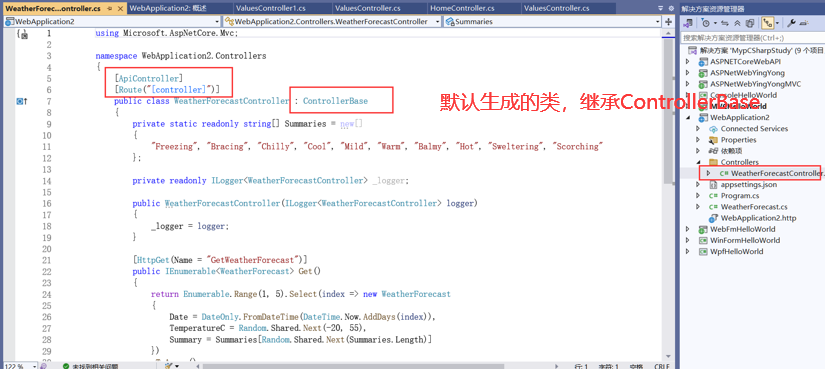Viewport: 825px width, 376px height.
Task: Click the WeatherForecast.cs C# file icon
Action: [x=713, y=207]
